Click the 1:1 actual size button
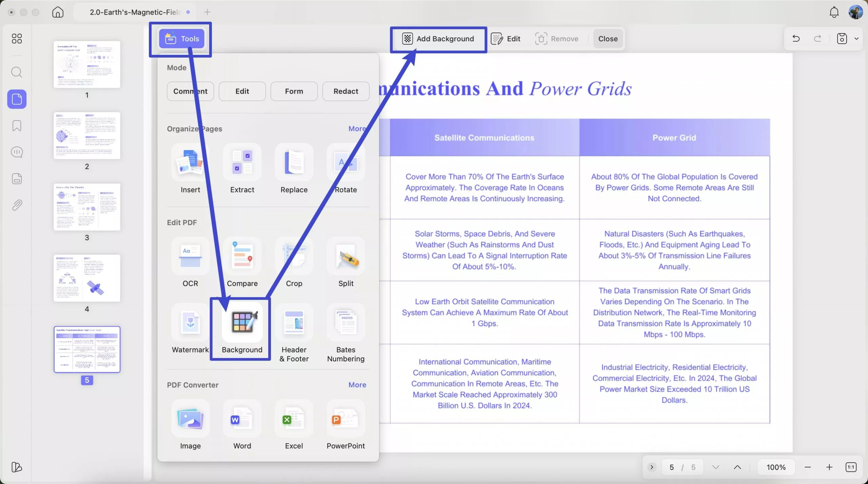 tap(851, 467)
